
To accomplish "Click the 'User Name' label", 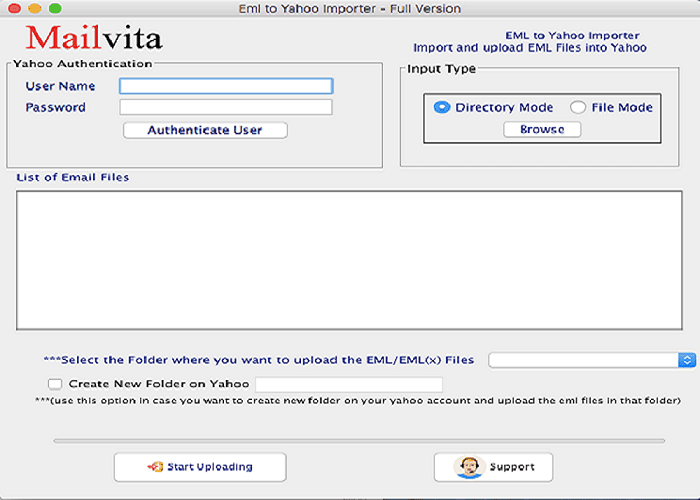I will tap(60, 86).
